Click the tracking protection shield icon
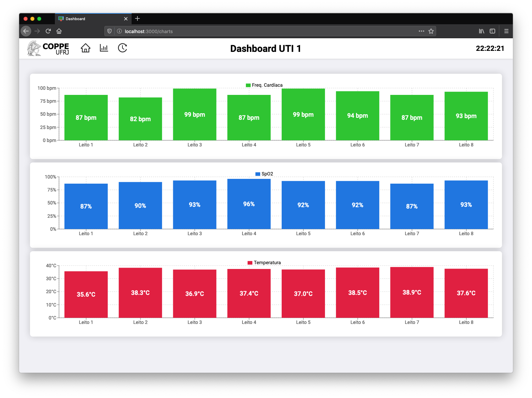Screen dimensions: 532x398 coord(109,31)
